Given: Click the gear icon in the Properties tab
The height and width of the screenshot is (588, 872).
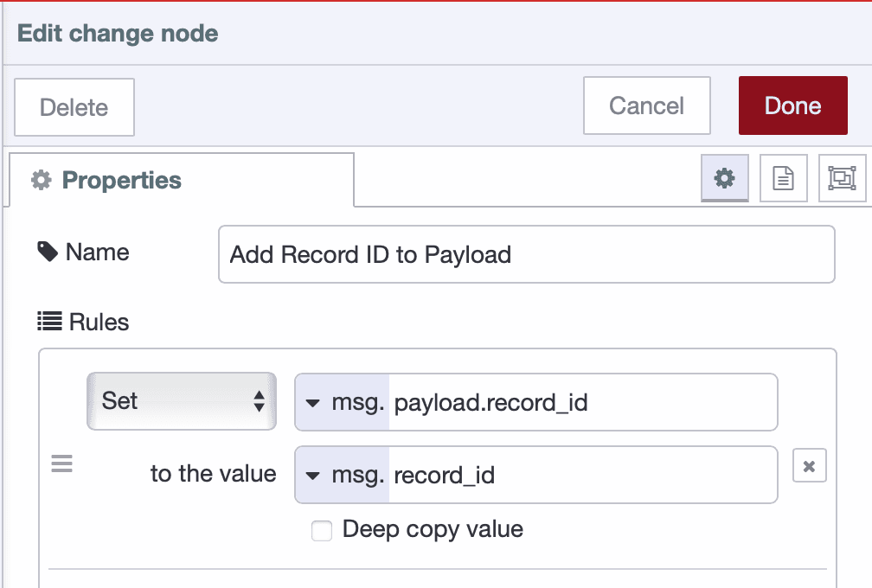Looking at the screenshot, I should coord(41,180).
